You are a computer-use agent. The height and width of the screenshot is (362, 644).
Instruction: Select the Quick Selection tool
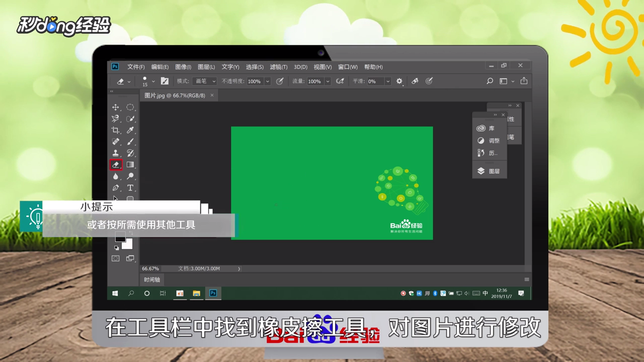[130, 119]
